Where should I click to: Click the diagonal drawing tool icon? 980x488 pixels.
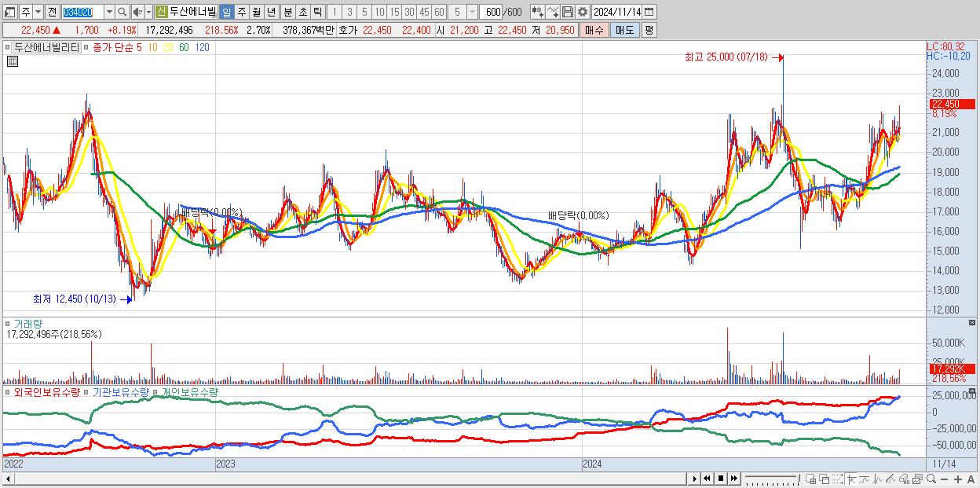point(891,479)
